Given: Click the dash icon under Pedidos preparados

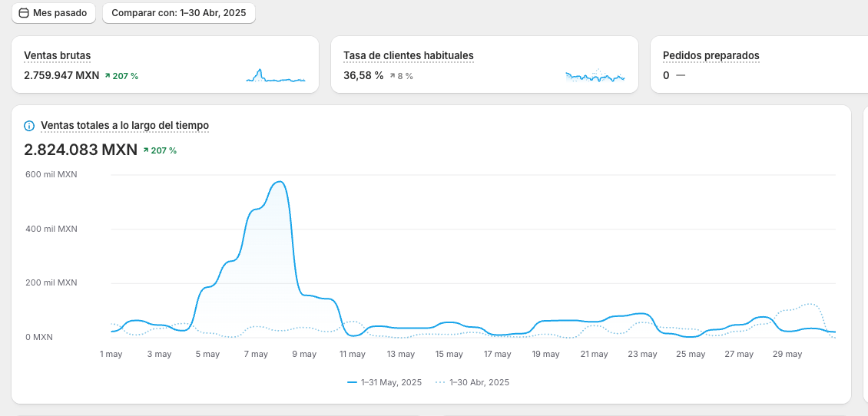Looking at the screenshot, I should coord(680,75).
